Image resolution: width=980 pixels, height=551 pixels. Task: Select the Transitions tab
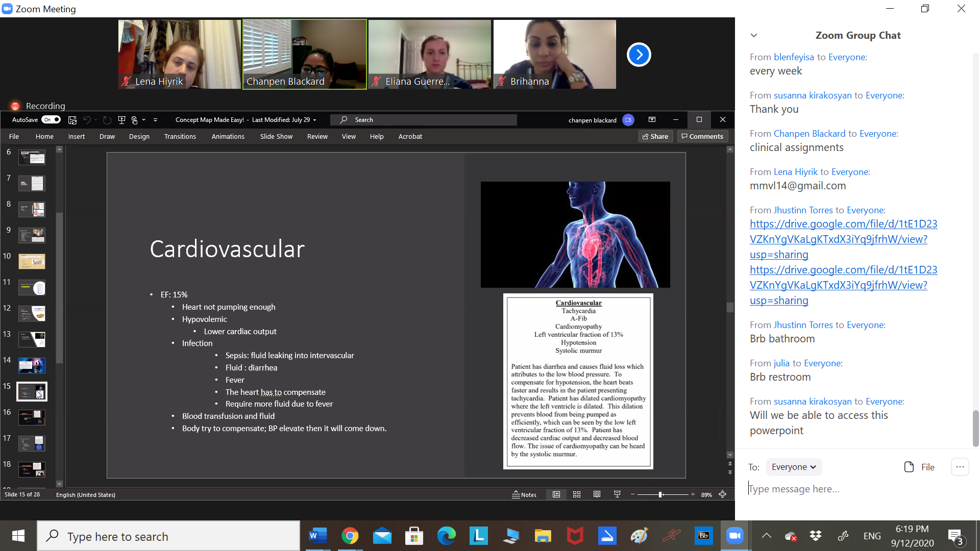tap(180, 136)
